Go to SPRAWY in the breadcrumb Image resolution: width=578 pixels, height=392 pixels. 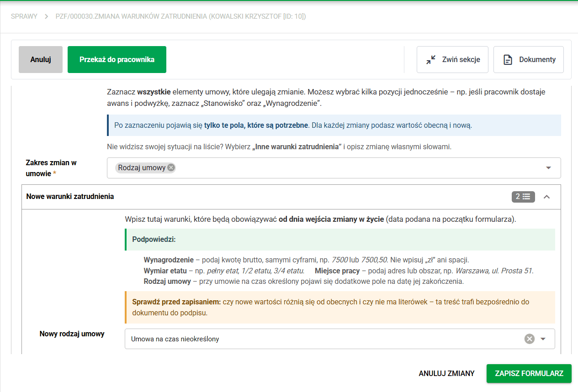click(x=24, y=16)
